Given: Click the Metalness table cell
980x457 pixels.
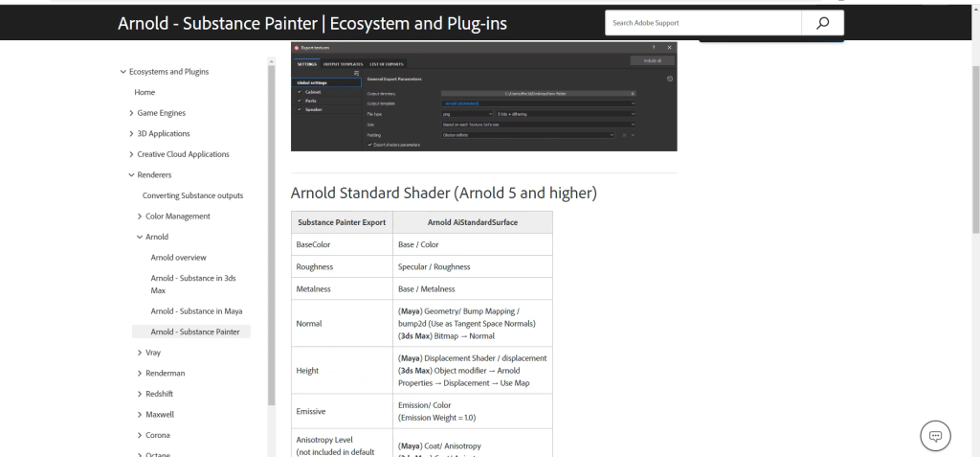Looking at the screenshot, I should point(342,289).
